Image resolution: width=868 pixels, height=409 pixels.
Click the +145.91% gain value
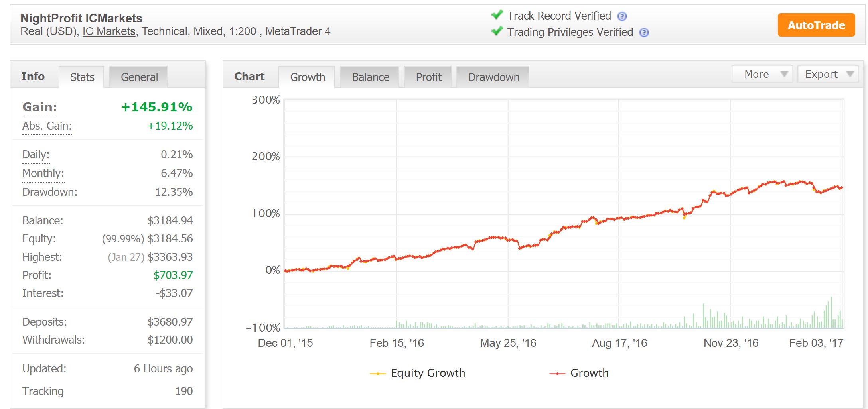pyautogui.click(x=157, y=107)
